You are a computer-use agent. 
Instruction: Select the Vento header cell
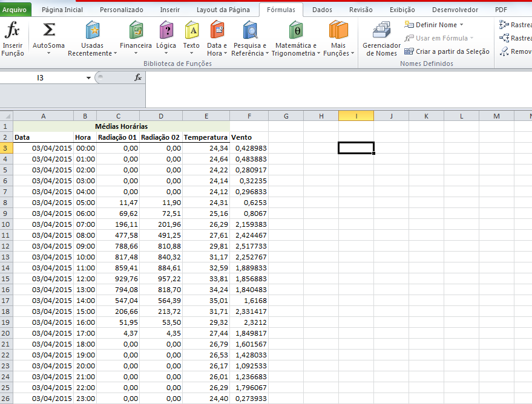coord(249,137)
